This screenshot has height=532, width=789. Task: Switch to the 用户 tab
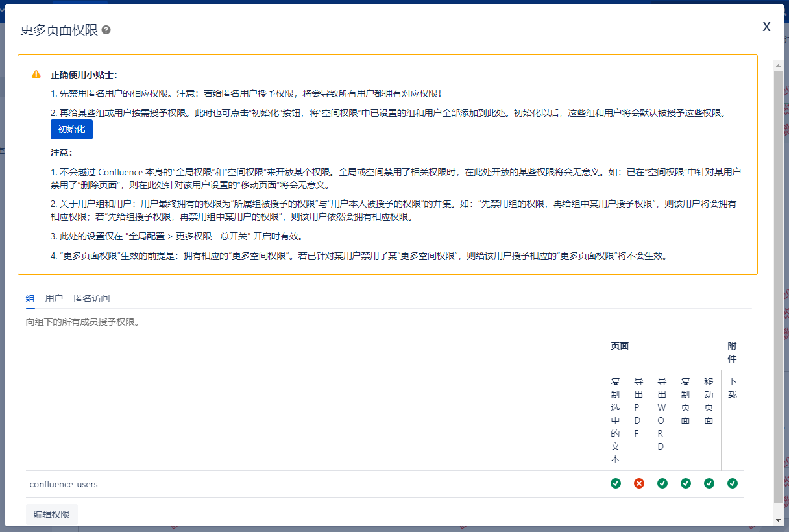tap(54, 298)
